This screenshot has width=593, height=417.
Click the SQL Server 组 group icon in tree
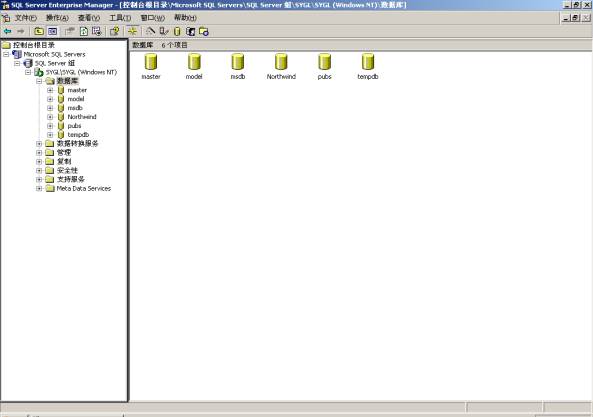tap(28, 63)
